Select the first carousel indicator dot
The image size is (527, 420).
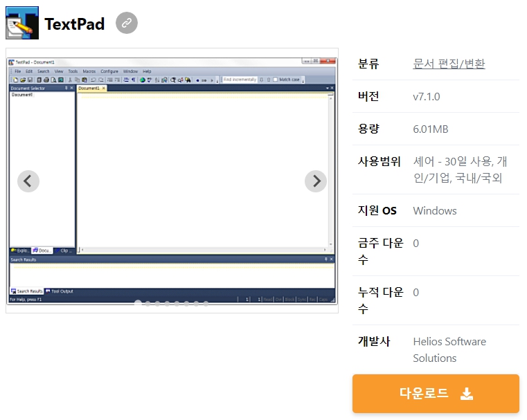click(x=138, y=304)
